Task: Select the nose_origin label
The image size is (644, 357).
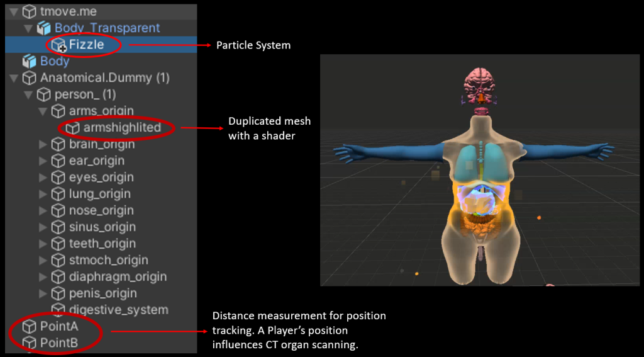Action: (x=101, y=210)
